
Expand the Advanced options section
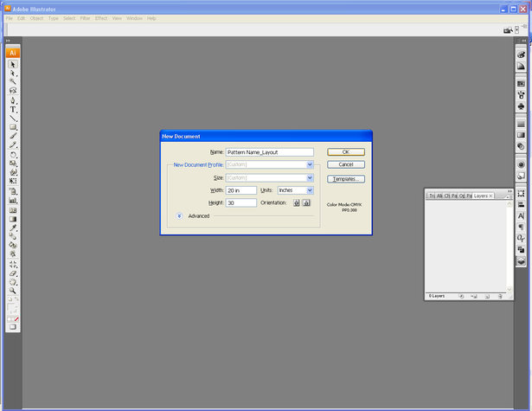click(x=179, y=215)
